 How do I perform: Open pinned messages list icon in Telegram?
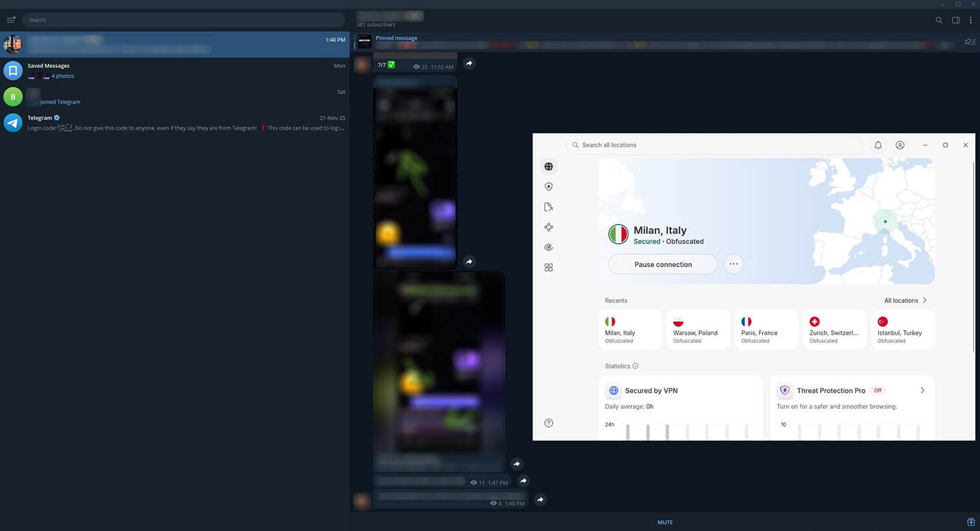(970, 42)
